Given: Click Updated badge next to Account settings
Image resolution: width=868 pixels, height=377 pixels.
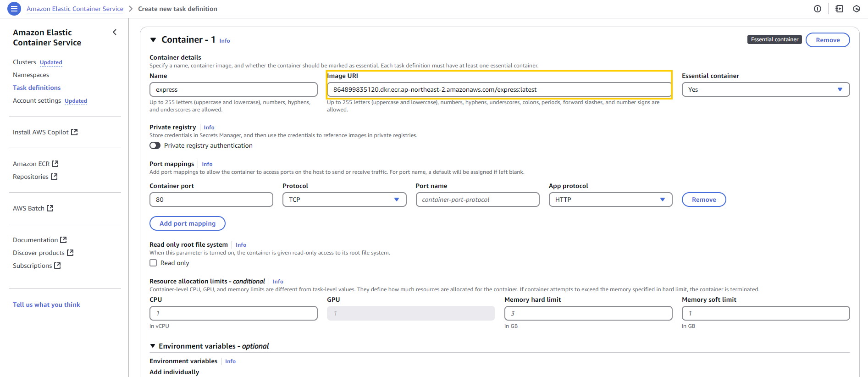Looking at the screenshot, I should click(76, 101).
